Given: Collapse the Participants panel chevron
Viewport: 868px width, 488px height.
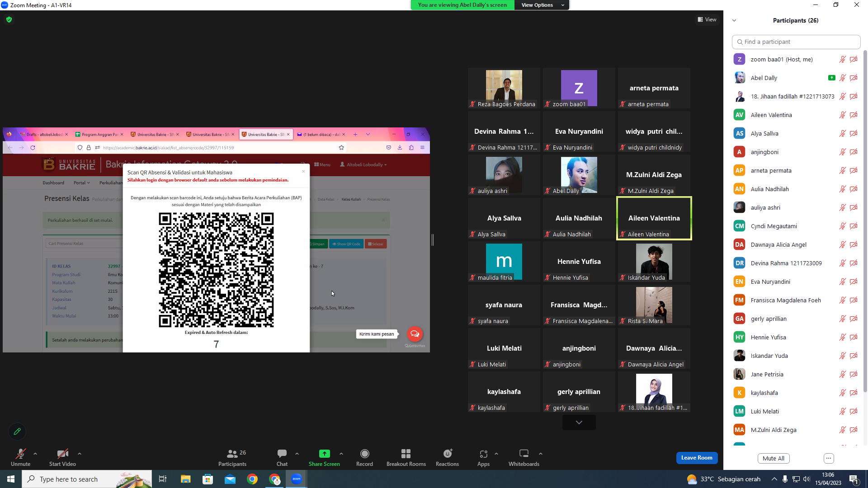Looking at the screenshot, I should (734, 20).
